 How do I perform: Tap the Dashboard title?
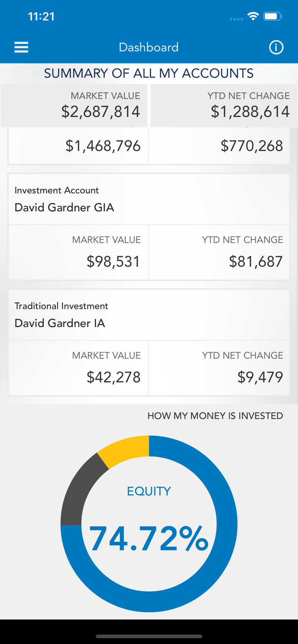(149, 48)
